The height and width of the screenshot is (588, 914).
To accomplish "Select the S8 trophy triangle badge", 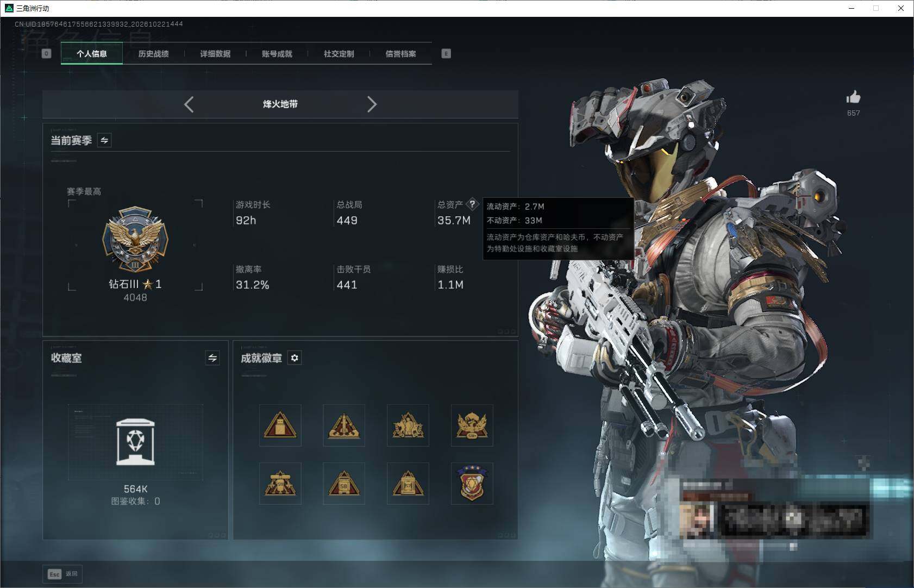I will [x=280, y=484].
